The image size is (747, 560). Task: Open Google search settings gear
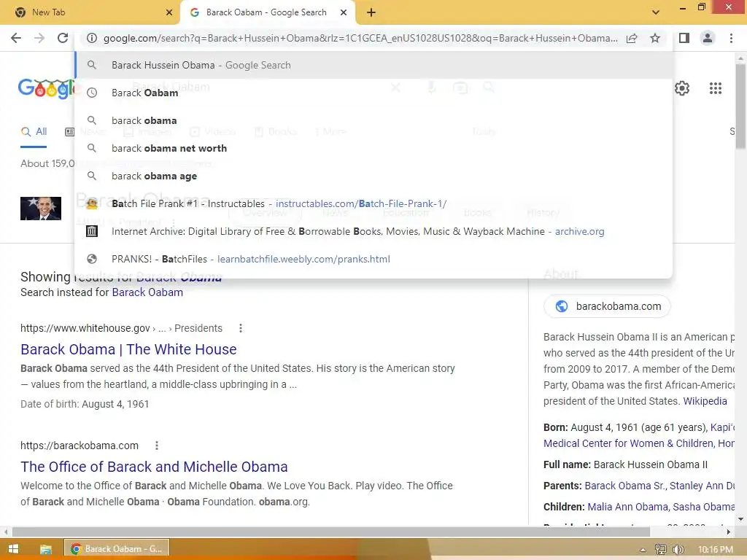pyautogui.click(x=682, y=88)
